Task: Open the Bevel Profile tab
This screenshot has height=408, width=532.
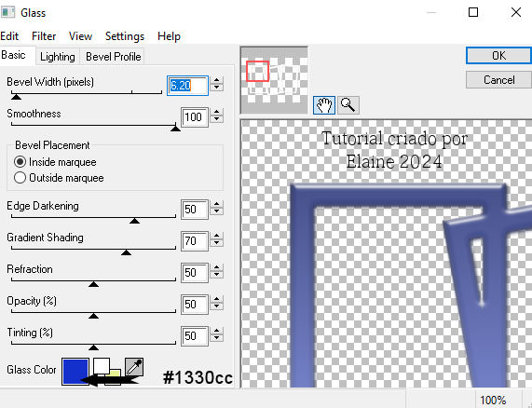Action: click(x=113, y=57)
